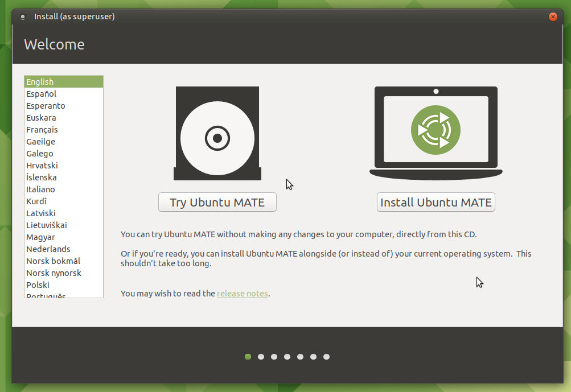Choose Esperanto from the language list
This screenshot has width=571, height=392.
pos(64,106)
